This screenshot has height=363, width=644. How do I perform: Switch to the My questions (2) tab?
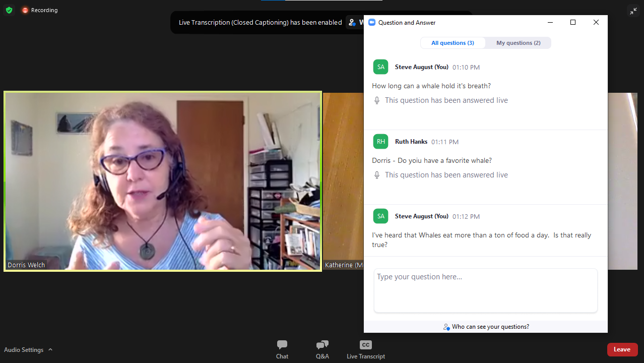[519, 43]
